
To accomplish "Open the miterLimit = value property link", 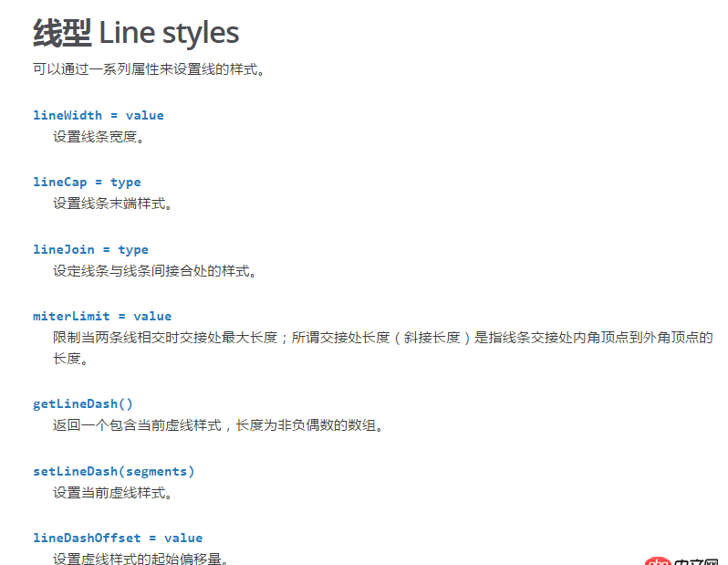I will pos(102,316).
